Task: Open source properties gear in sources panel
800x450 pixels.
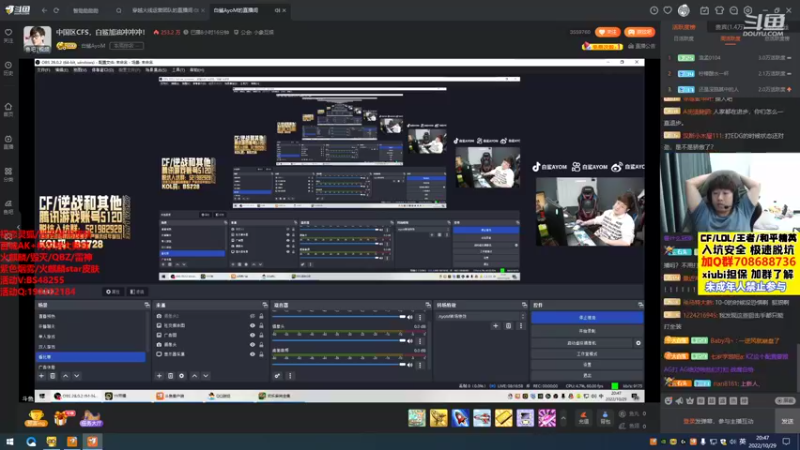Action: [x=182, y=376]
